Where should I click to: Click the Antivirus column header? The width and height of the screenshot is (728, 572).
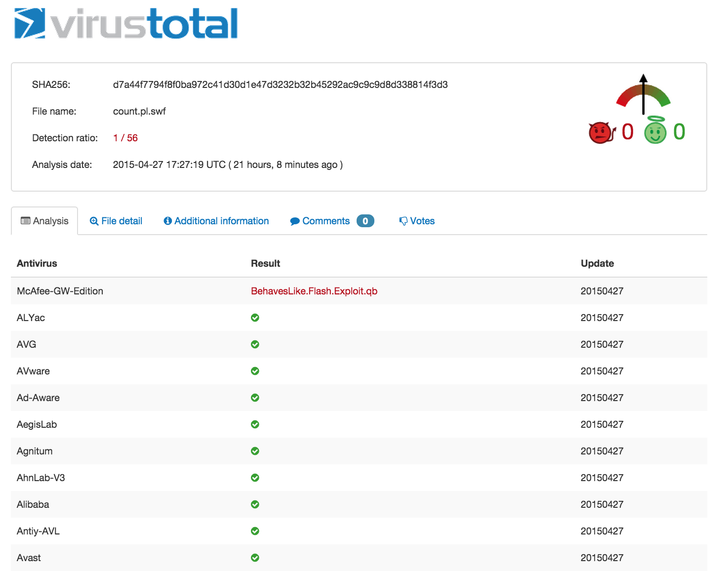[x=37, y=263]
